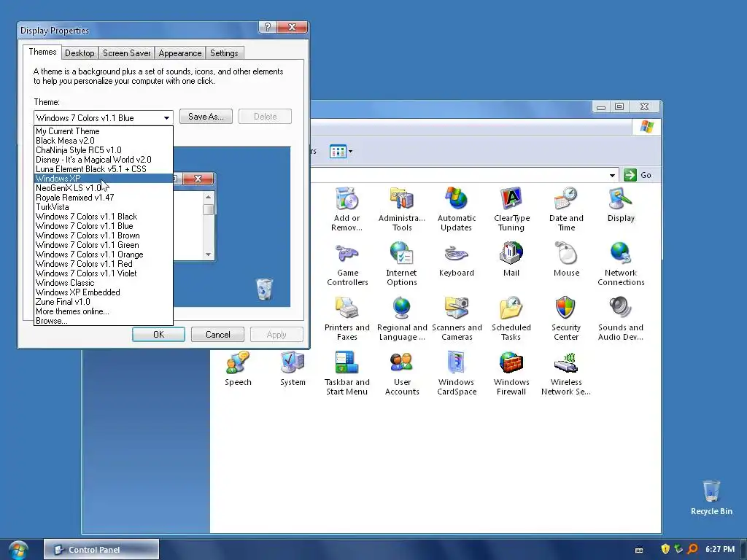This screenshot has height=560, width=747.
Task: Choose Luna Element Black v5.1 theme
Action: tap(104, 169)
